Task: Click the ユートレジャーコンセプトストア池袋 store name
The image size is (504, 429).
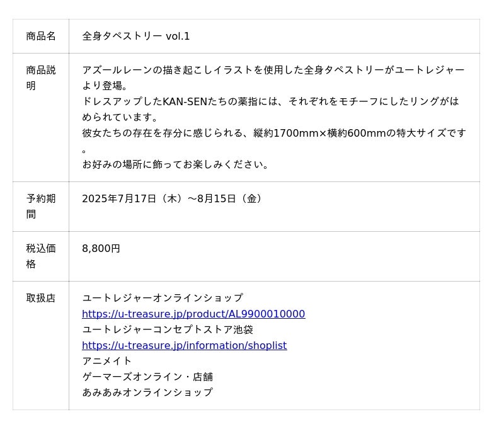Action: pos(168,329)
